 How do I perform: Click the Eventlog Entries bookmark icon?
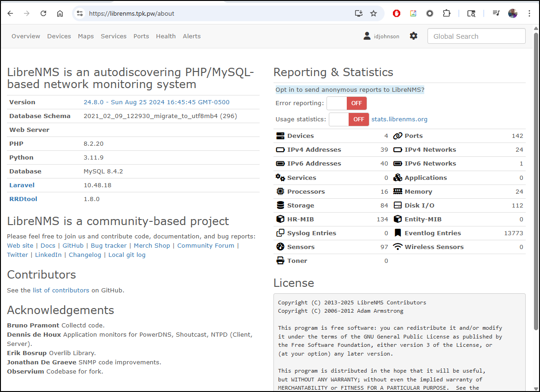point(398,233)
